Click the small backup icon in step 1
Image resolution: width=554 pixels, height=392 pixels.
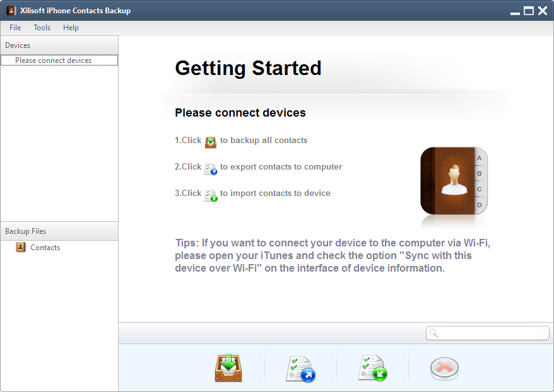click(x=211, y=142)
